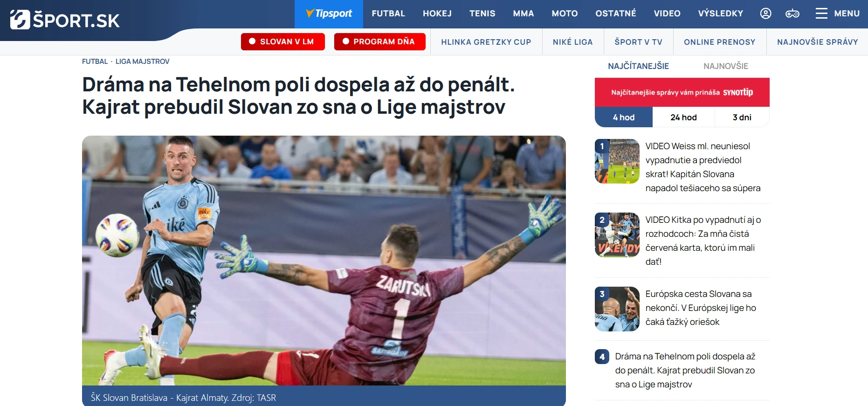Click the main Slovan–Kajrat match photo
This screenshot has width=868, height=406.
point(324,261)
